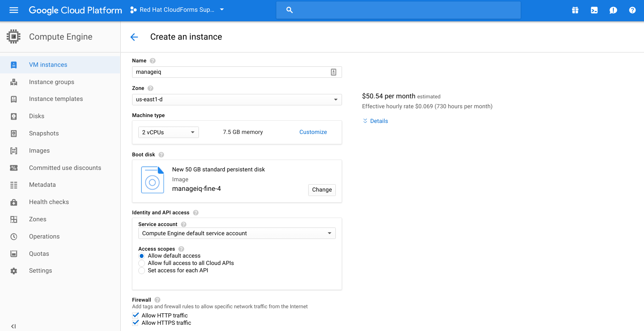Open the notifications alert icon
The height and width of the screenshot is (331, 644).
tap(613, 10)
